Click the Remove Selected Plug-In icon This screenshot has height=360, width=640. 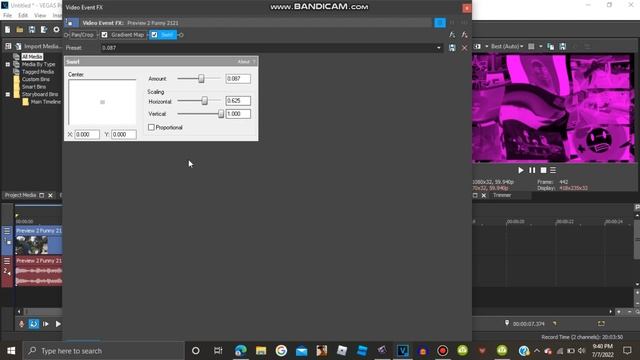(x=464, y=35)
